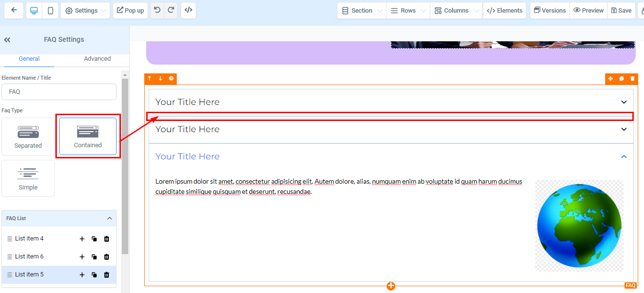Undo the last action

point(157,10)
